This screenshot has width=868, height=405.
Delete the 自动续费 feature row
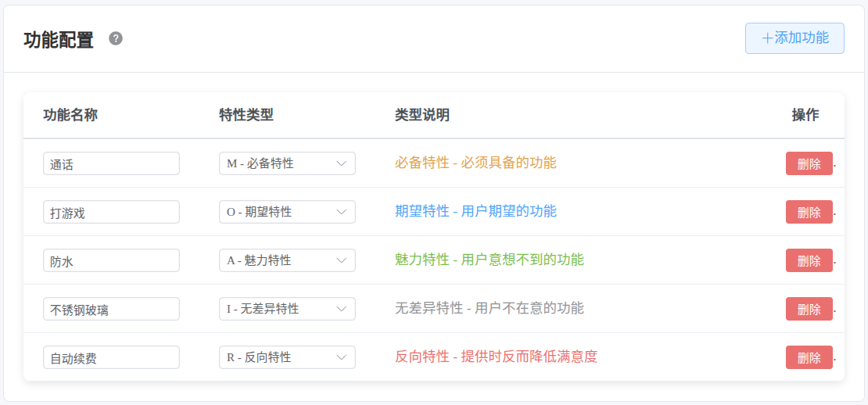click(809, 358)
